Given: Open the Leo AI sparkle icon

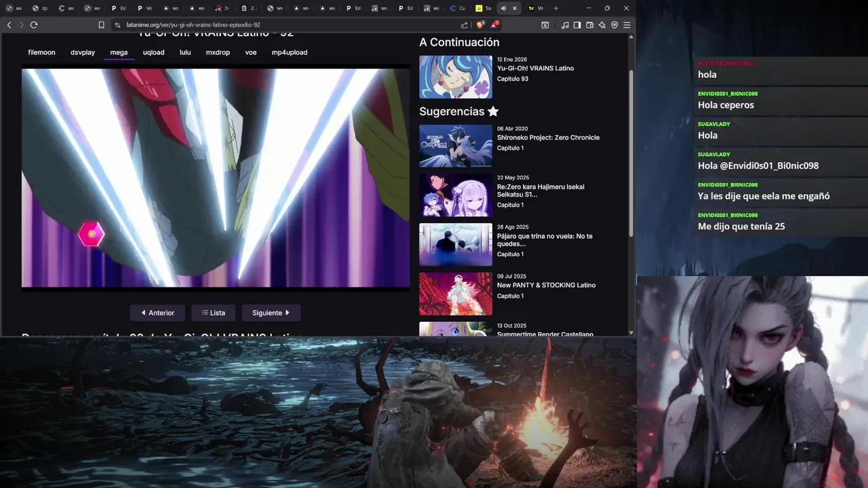Looking at the screenshot, I should 601,24.
